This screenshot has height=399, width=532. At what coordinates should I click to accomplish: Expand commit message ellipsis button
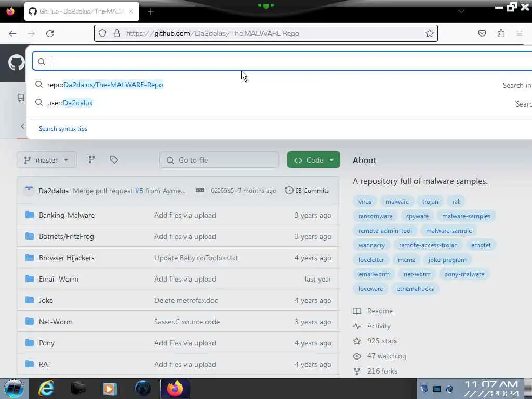[x=200, y=190]
